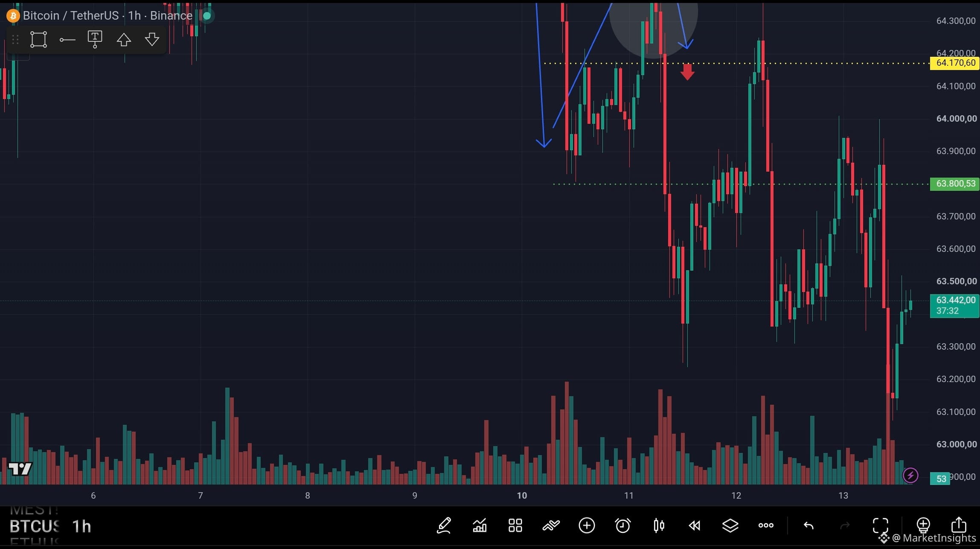Toggle the green market status dot

click(207, 16)
